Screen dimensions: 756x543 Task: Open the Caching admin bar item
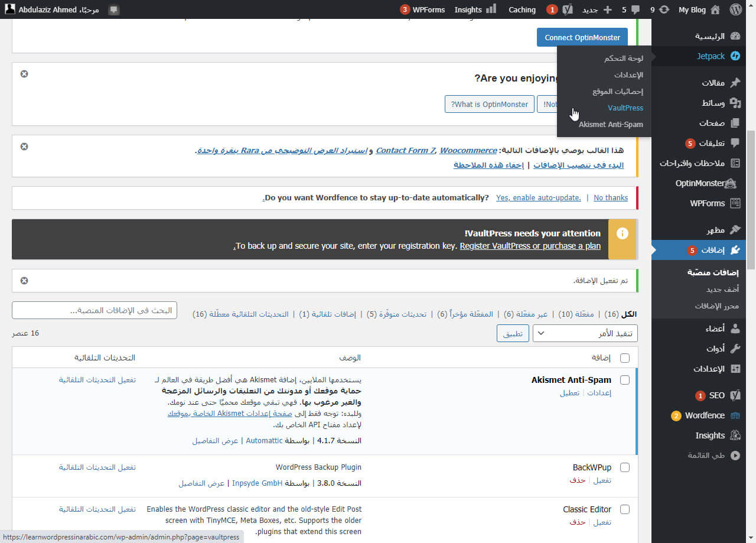522,9
